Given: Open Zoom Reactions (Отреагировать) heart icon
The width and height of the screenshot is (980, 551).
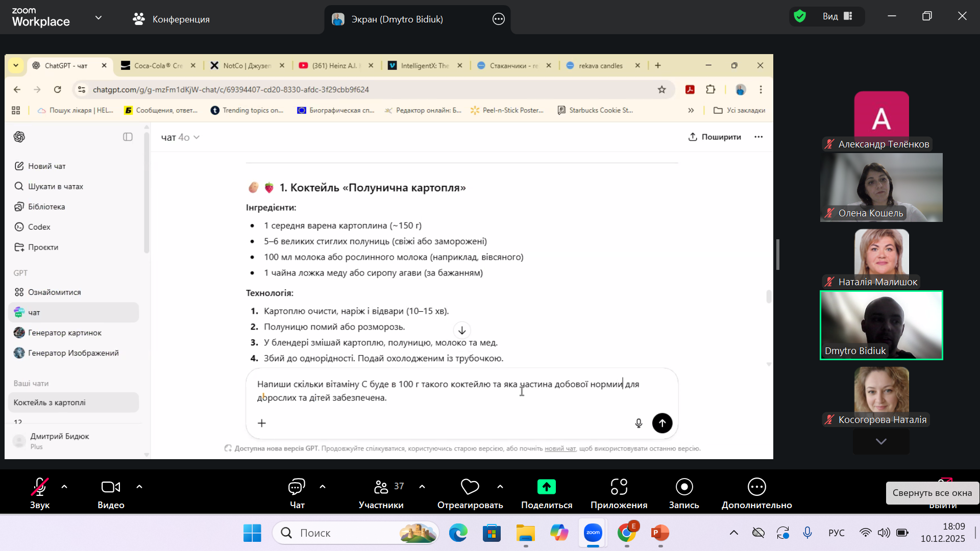Looking at the screenshot, I should point(470,487).
